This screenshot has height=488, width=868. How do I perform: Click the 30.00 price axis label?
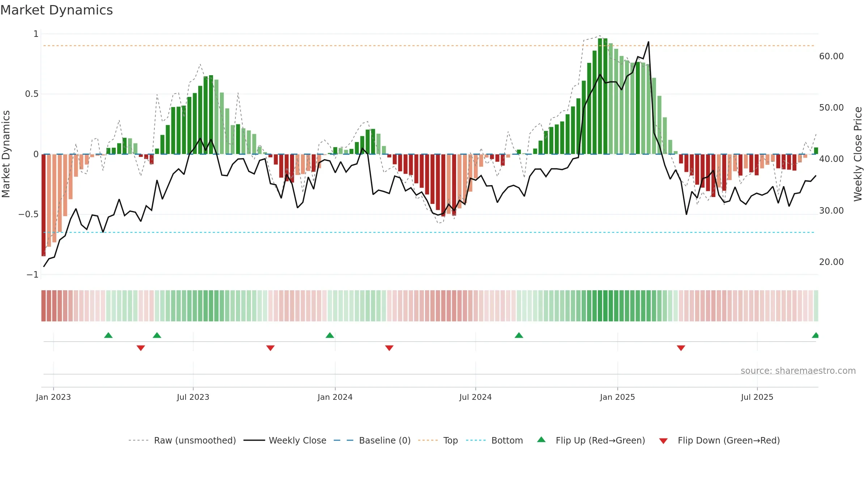point(831,210)
